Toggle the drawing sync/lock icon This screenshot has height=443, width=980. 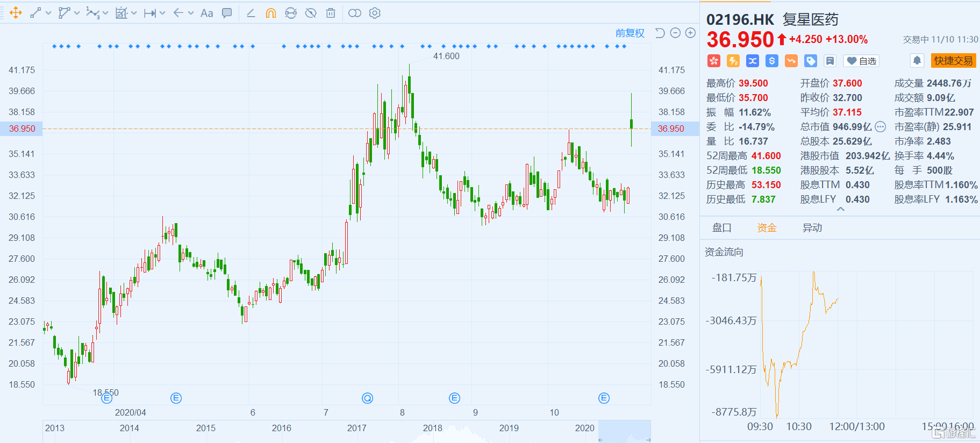click(291, 13)
